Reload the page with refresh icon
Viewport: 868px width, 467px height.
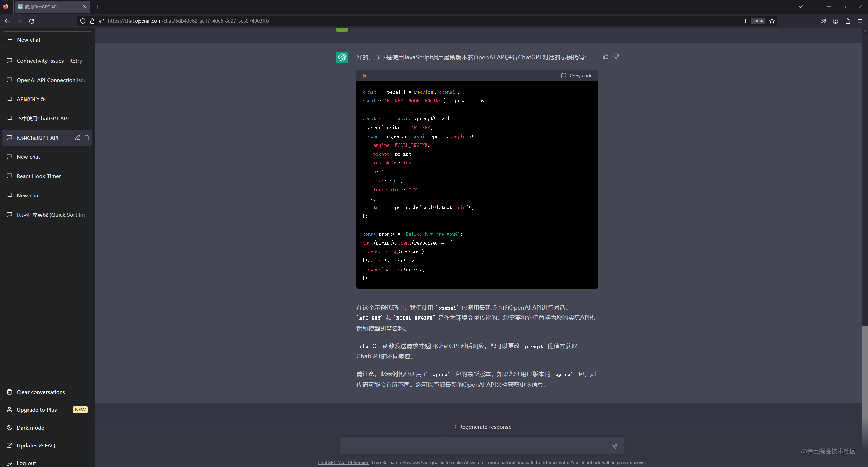point(32,21)
